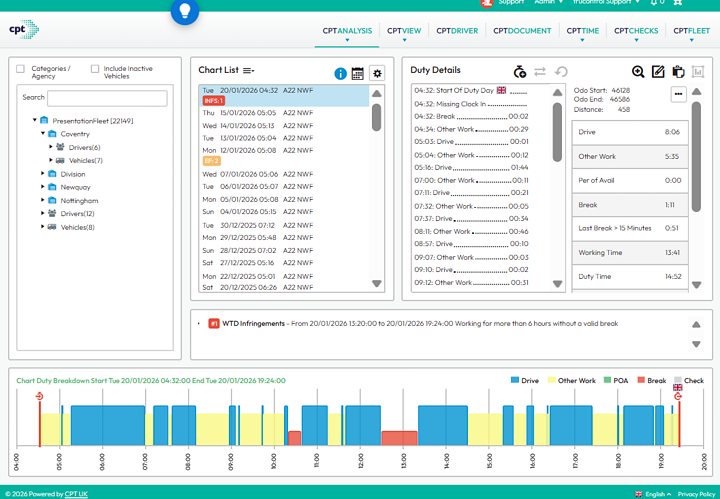This screenshot has width=720, height=499.
Task: Click the notification bell icon
Action: [654, 2]
